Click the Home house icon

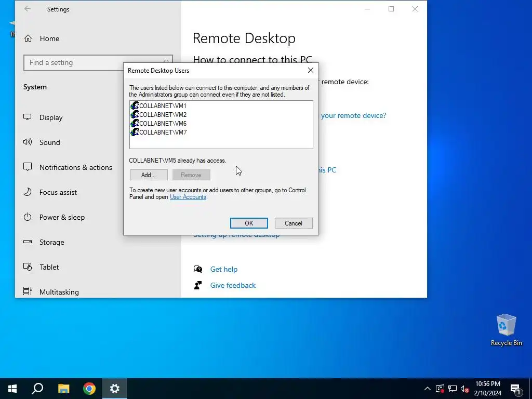coord(28,38)
